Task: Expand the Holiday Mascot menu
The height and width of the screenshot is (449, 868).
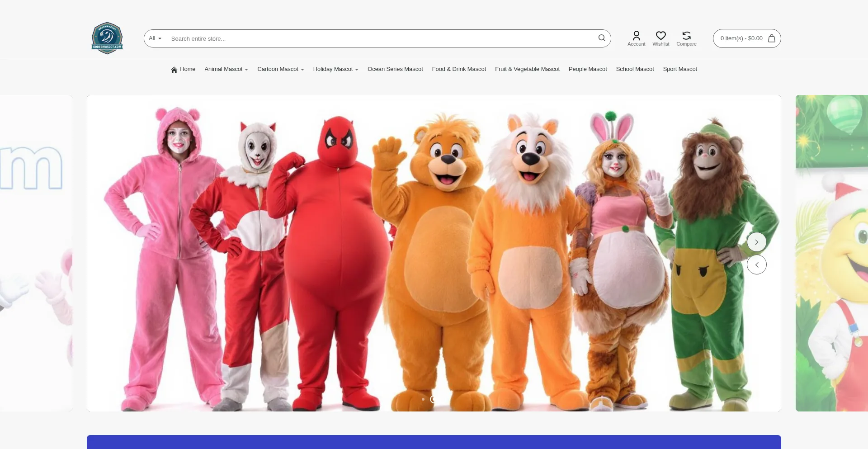Action: coord(335,69)
